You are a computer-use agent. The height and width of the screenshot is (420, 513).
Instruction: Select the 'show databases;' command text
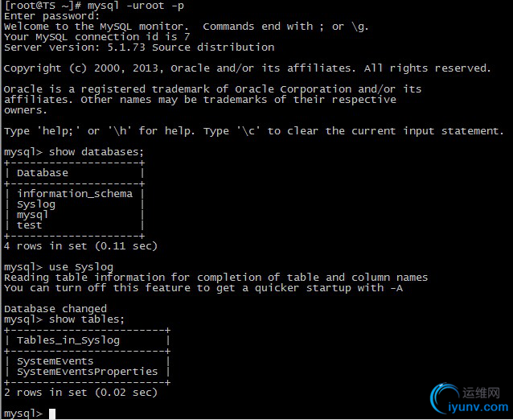point(96,152)
